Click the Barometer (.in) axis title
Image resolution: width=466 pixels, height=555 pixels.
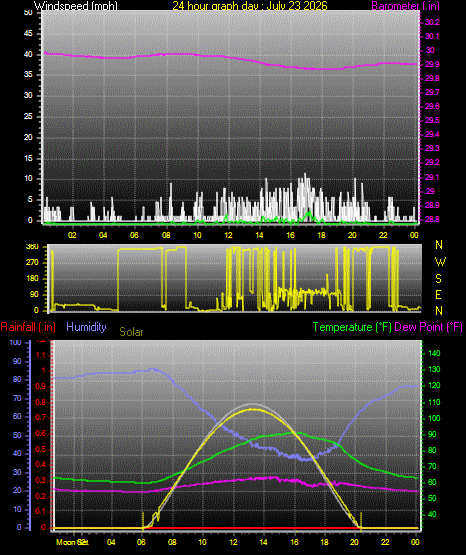coord(405,6)
